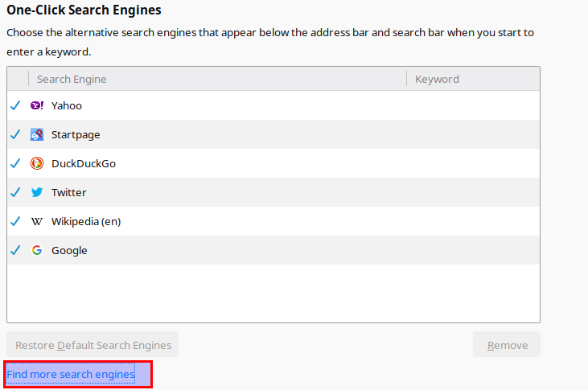Click the DuckDuckGo logo icon
Viewport: 588px width, 390px height.
(x=37, y=163)
